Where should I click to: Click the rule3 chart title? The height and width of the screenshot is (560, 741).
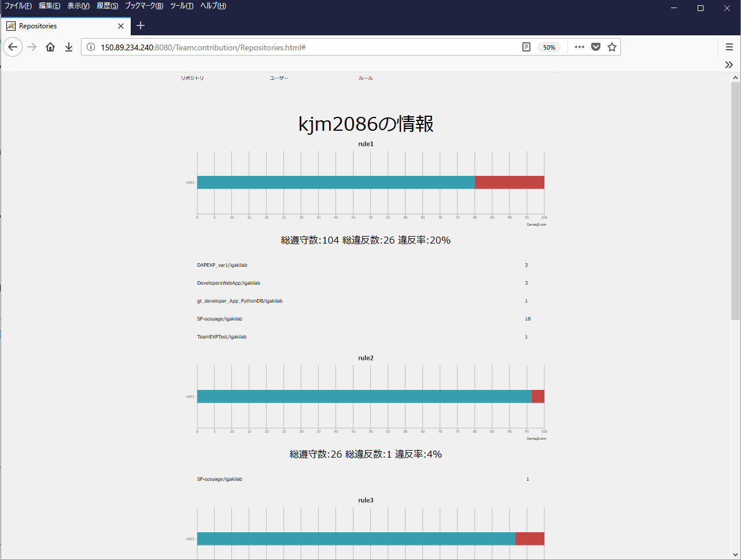click(x=366, y=500)
